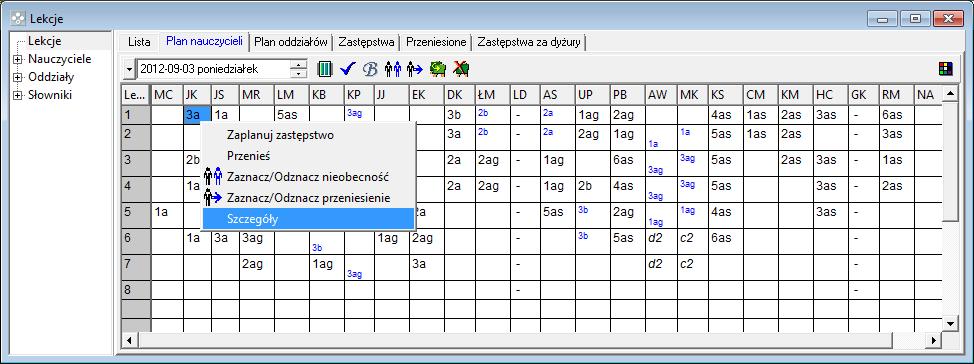
Task: Expand the Oddziały tree node
Action: (x=18, y=78)
